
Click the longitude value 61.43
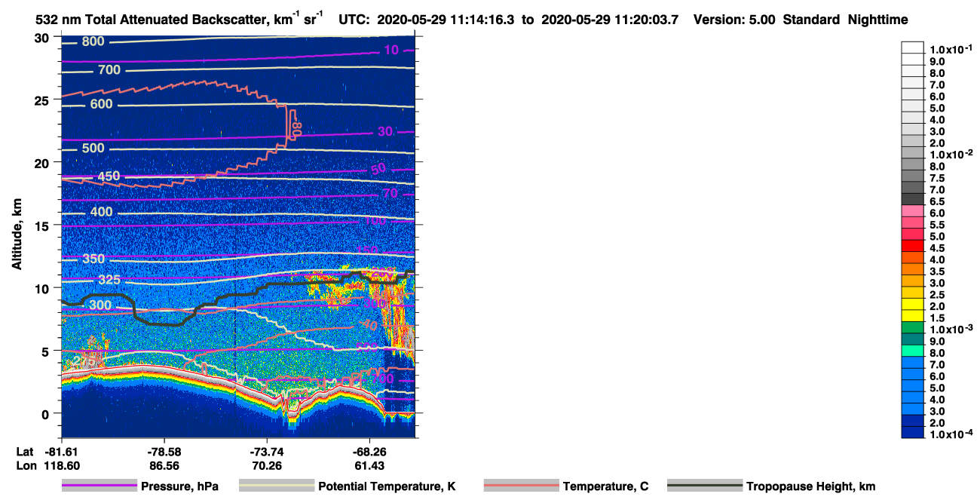pos(369,466)
